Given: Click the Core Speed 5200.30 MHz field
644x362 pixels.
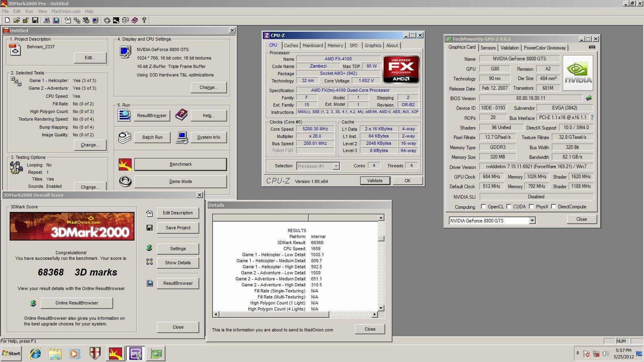Looking at the screenshot, I should (x=316, y=129).
